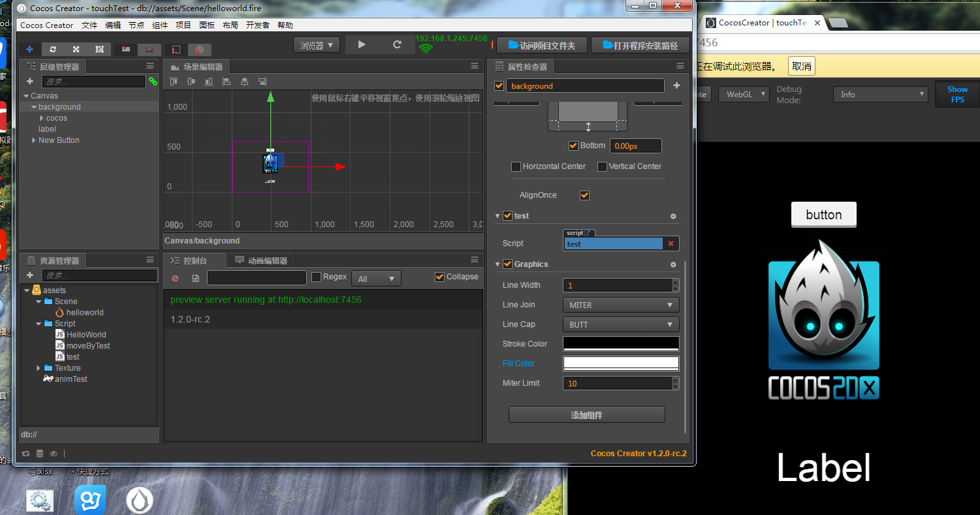The width and height of the screenshot is (980, 515).
Task: Open the 节点 menu
Action: (x=136, y=25)
